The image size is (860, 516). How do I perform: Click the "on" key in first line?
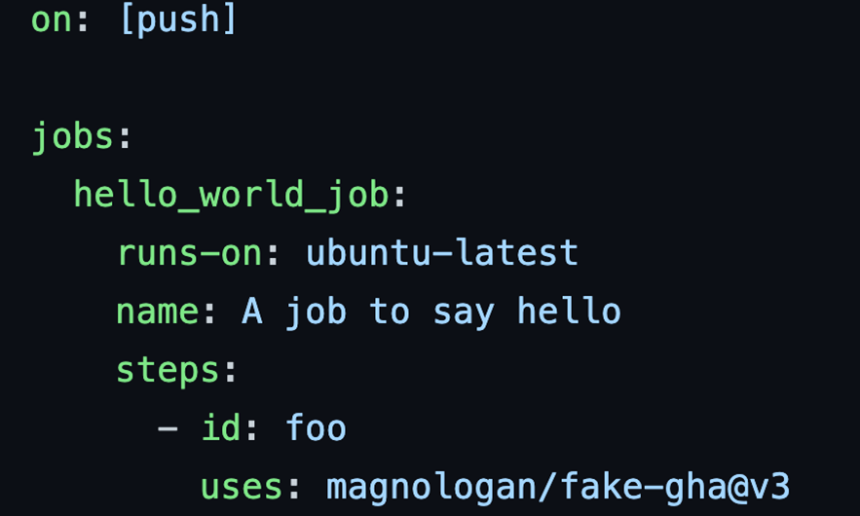tap(51, 18)
